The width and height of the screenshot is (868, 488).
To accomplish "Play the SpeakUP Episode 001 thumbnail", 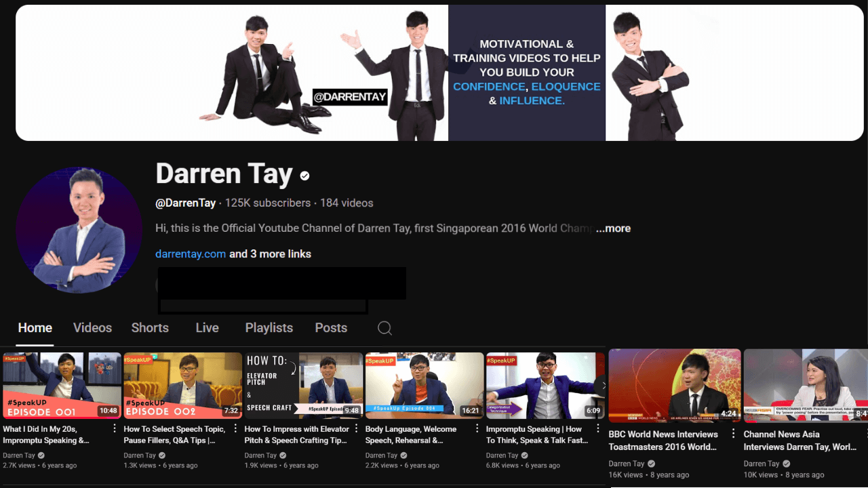I will pos(62,385).
